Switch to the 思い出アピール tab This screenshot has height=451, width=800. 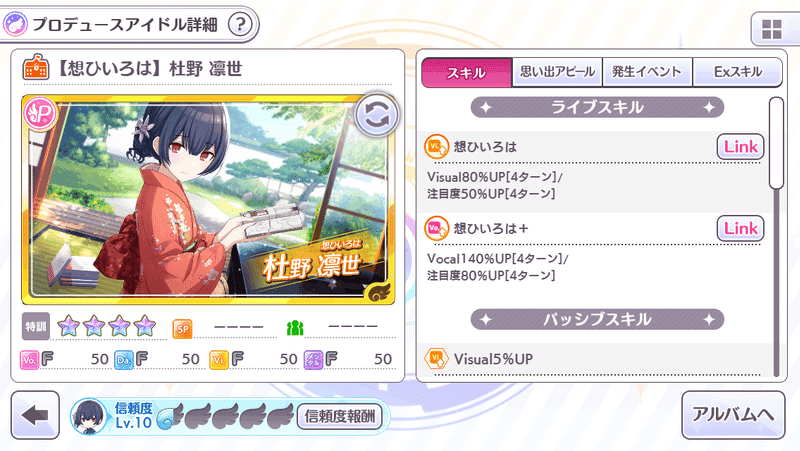pyautogui.click(x=557, y=72)
